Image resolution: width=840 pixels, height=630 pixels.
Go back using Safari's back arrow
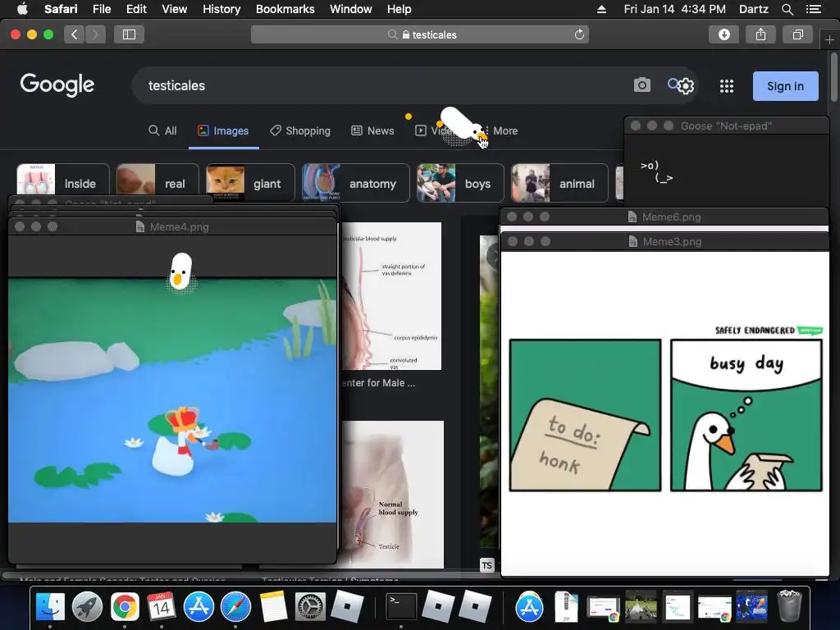click(x=74, y=34)
